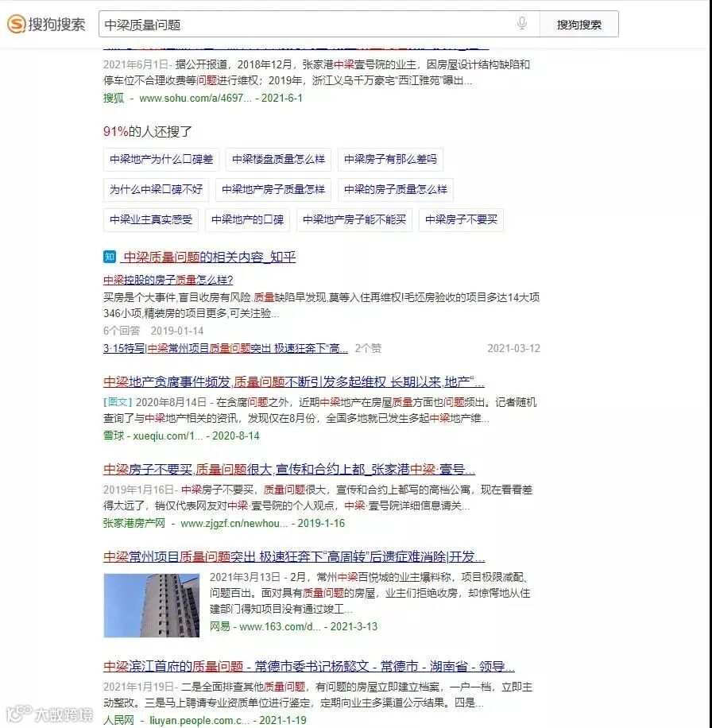Click the 搜狗搜索 search button
The image size is (712, 728).
pyautogui.click(x=578, y=24)
